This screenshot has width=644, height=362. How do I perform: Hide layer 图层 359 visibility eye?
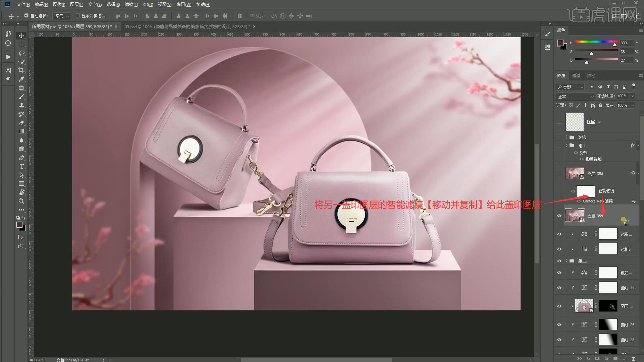559,216
